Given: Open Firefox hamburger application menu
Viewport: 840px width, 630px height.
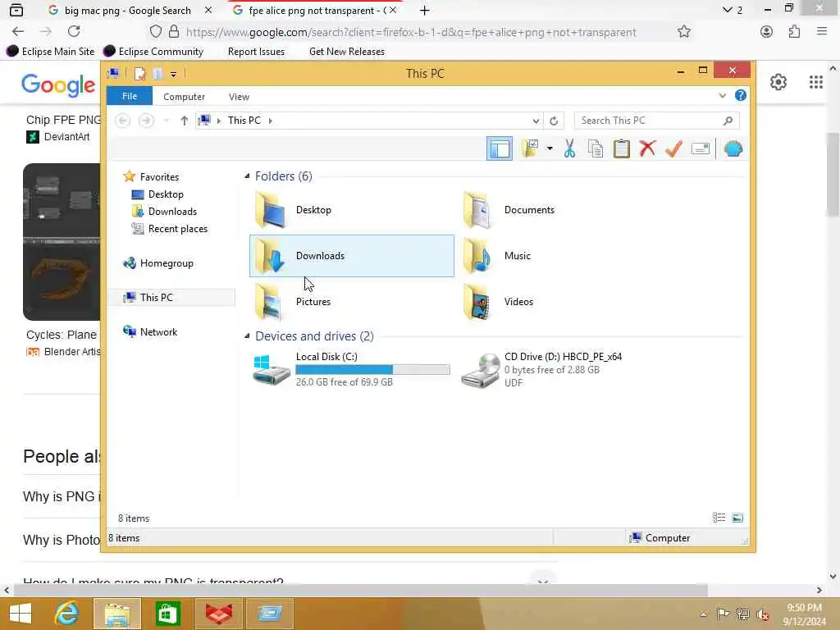Looking at the screenshot, I should [x=822, y=32].
